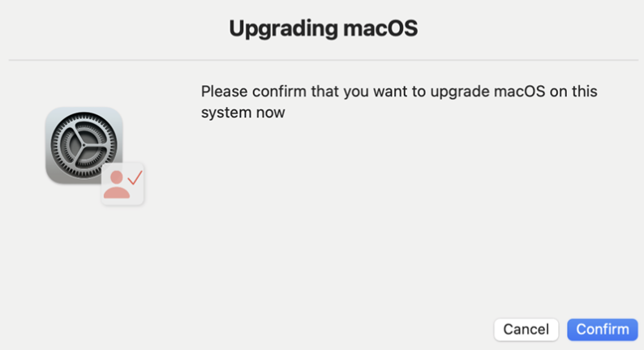Click the pink person silhouette
The image size is (644, 350).
(116, 185)
